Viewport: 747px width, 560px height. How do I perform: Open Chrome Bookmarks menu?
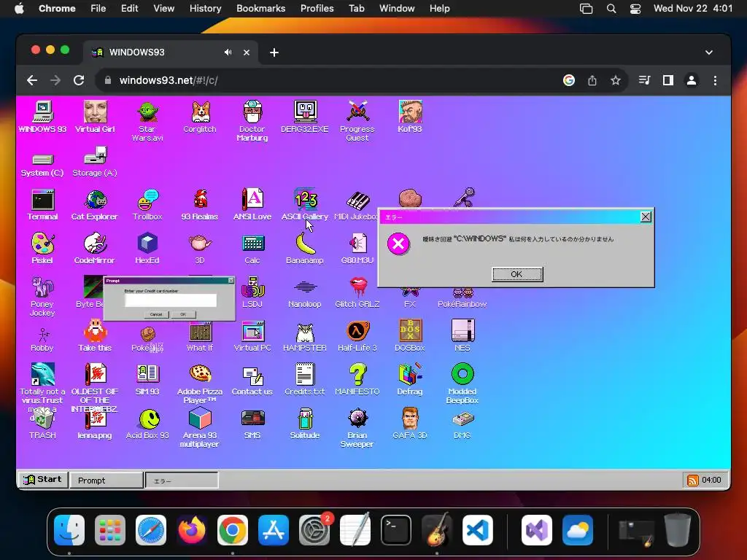click(x=260, y=9)
